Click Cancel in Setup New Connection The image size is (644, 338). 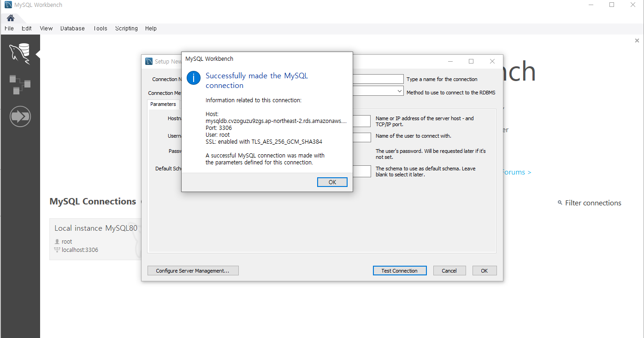449,271
